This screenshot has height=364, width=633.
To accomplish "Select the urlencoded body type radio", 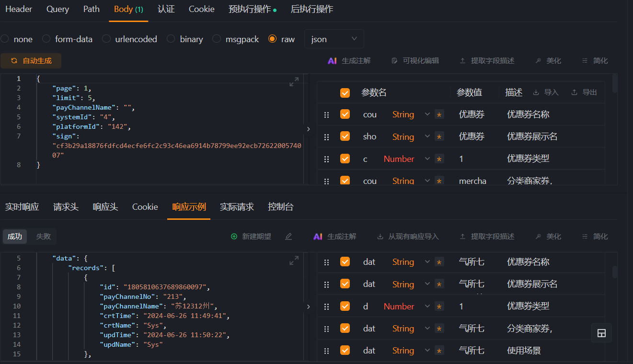I will 106,39.
